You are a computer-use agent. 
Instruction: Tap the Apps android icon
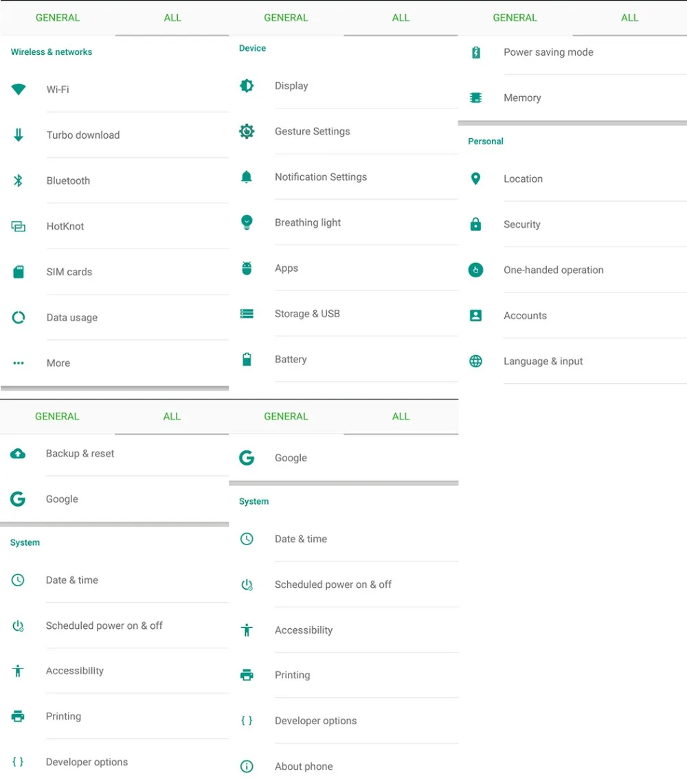247,268
